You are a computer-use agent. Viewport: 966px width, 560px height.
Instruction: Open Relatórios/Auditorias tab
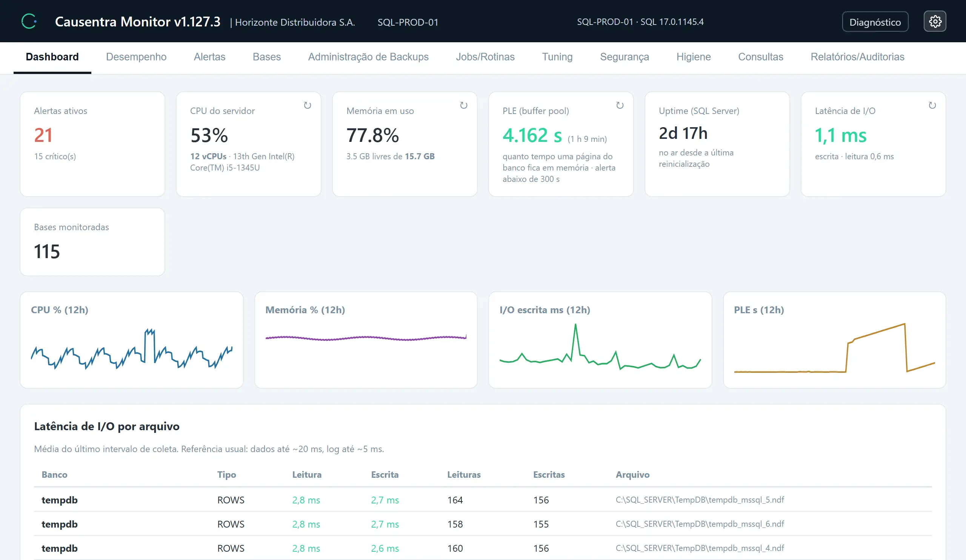click(857, 57)
